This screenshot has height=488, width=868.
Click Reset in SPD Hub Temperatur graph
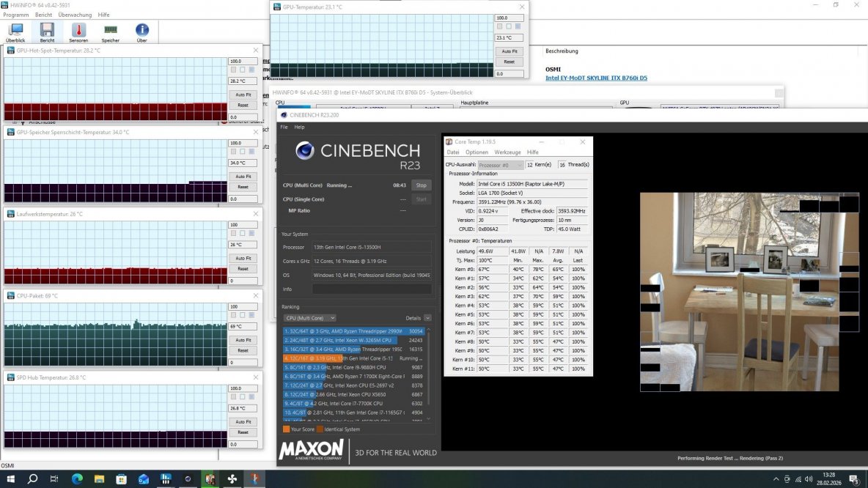click(243, 432)
